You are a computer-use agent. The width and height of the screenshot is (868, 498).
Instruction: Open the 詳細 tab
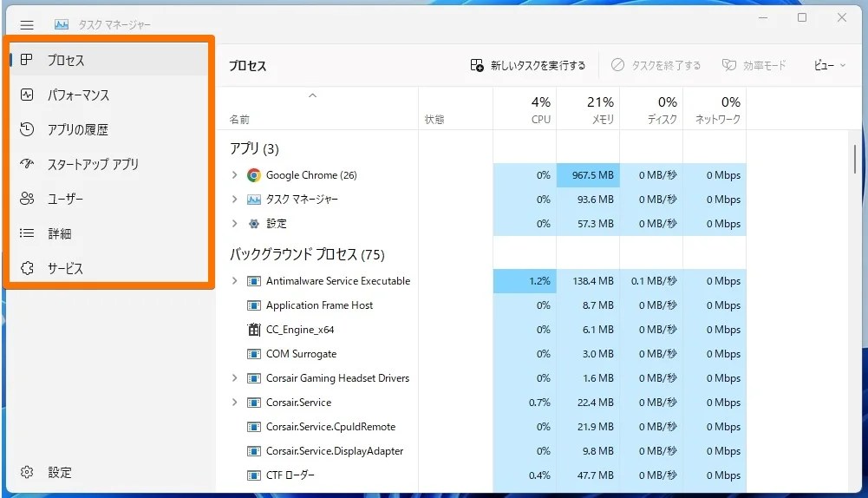tap(108, 233)
